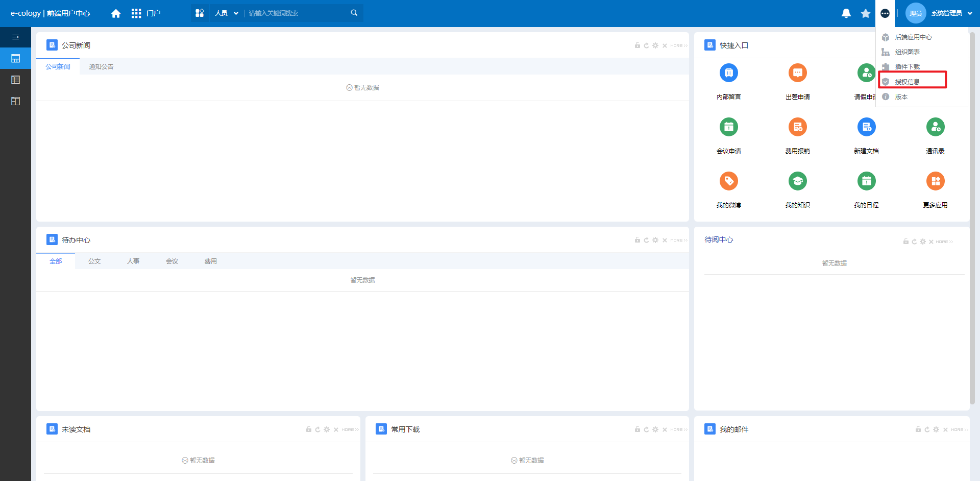Open the 系统管理员 user dropdown

point(952,13)
